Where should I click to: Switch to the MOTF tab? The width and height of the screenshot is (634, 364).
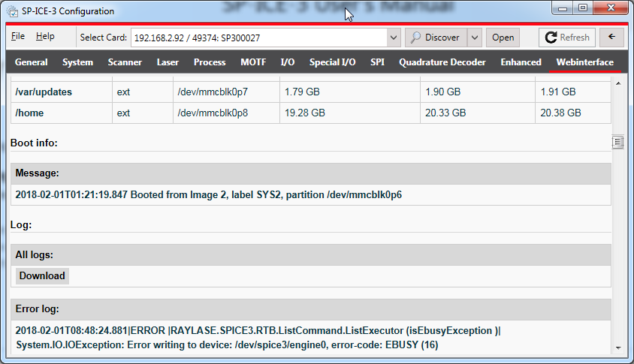pyautogui.click(x=253, y=62)
